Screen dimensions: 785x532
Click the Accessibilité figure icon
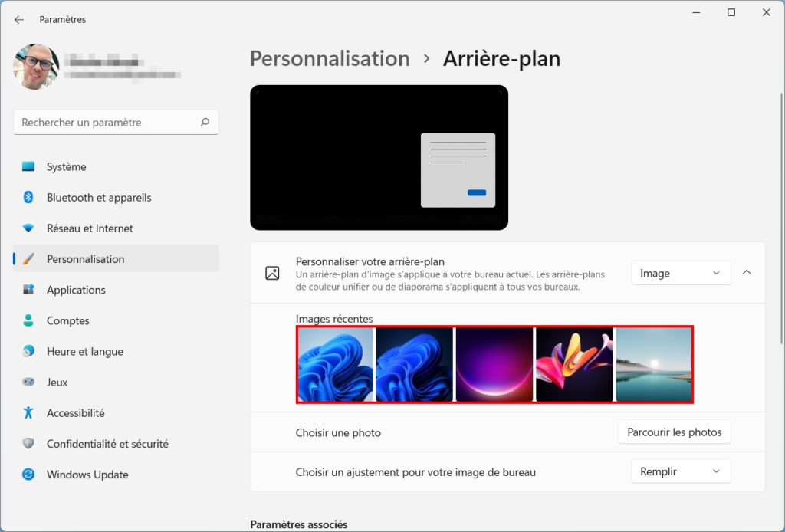(28, 412)
